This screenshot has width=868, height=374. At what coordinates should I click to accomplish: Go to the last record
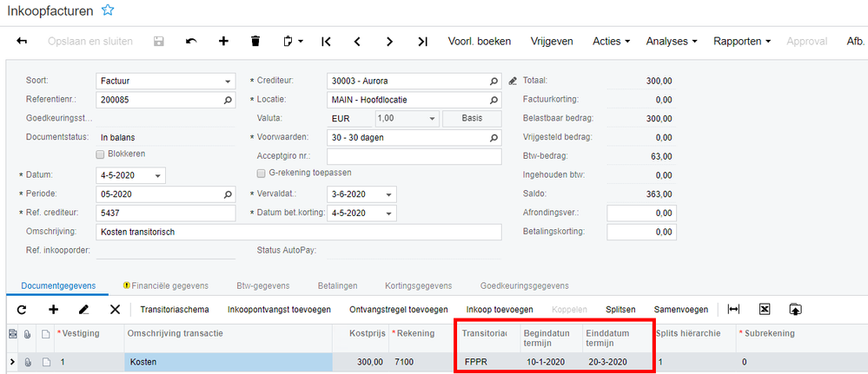pos(422,41)
